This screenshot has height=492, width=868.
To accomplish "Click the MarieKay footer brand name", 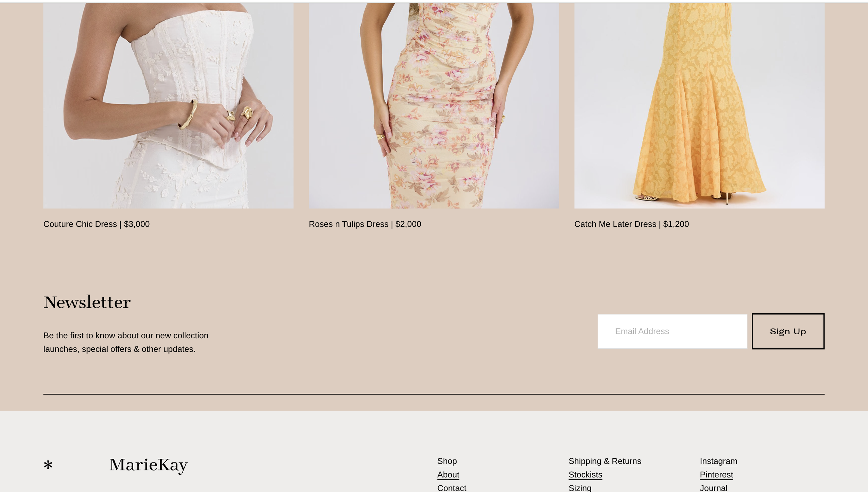I will coord(148,465).
